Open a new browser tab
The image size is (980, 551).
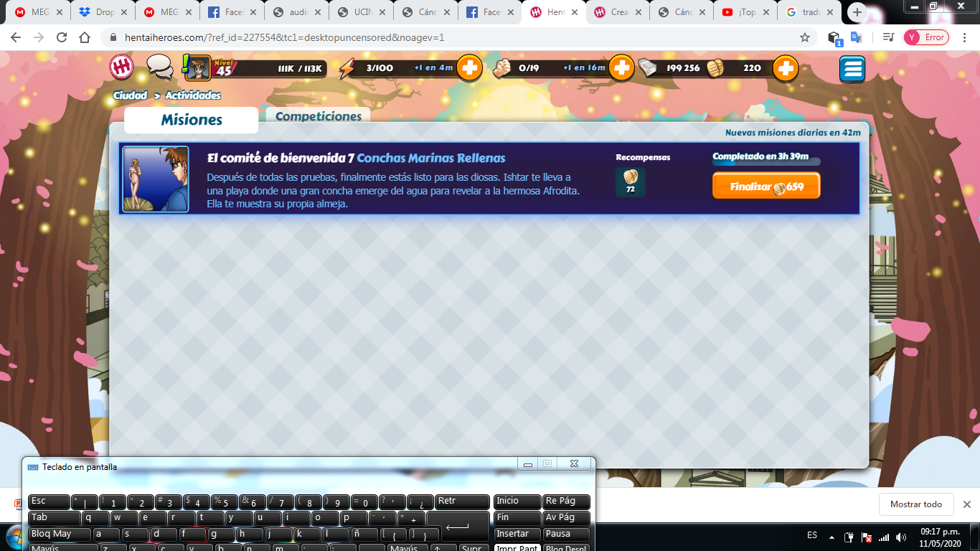pos(857,12)
